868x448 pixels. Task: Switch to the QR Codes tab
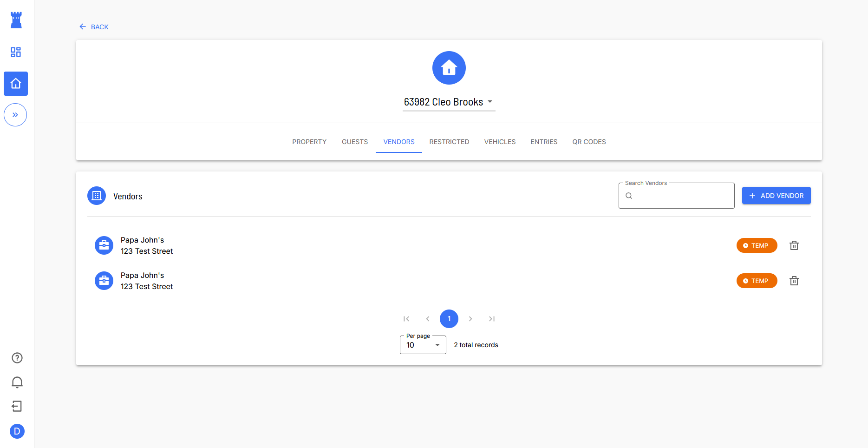tap(589, 142)
